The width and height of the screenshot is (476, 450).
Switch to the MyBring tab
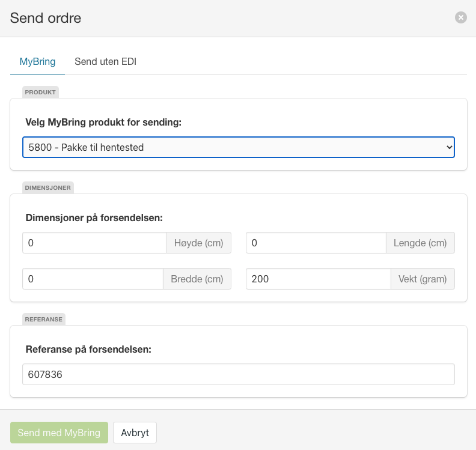point(37,62)
